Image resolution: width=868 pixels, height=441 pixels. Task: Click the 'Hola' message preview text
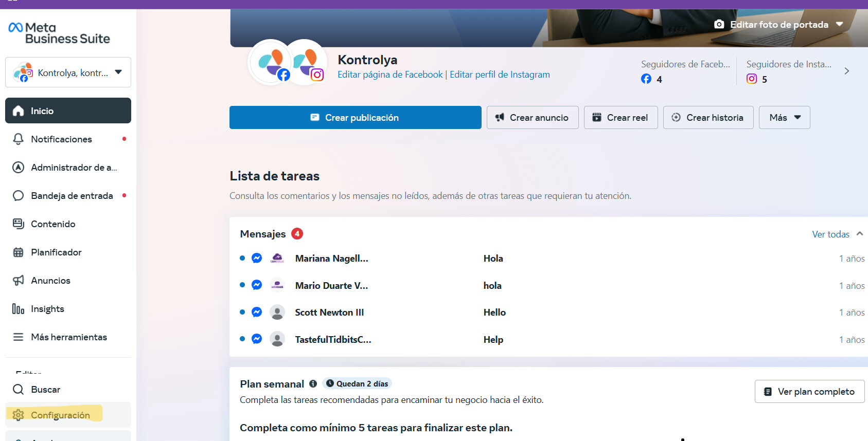click(493, 259)
